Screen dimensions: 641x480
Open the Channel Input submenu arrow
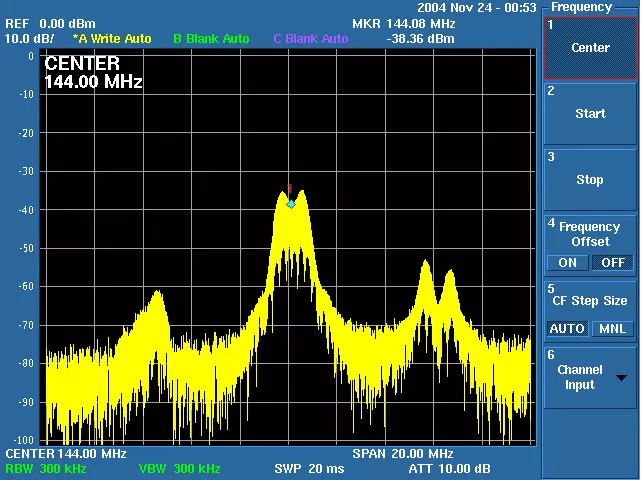[622, 378]
